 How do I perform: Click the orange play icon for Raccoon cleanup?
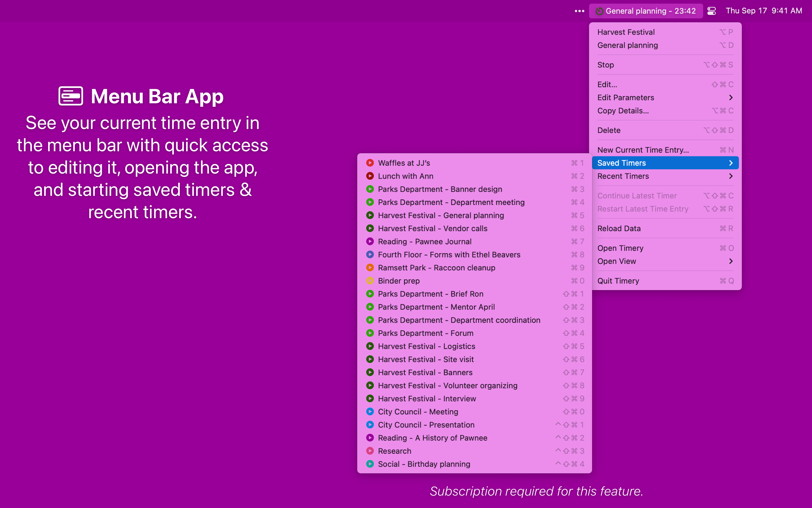coord(370,268)
